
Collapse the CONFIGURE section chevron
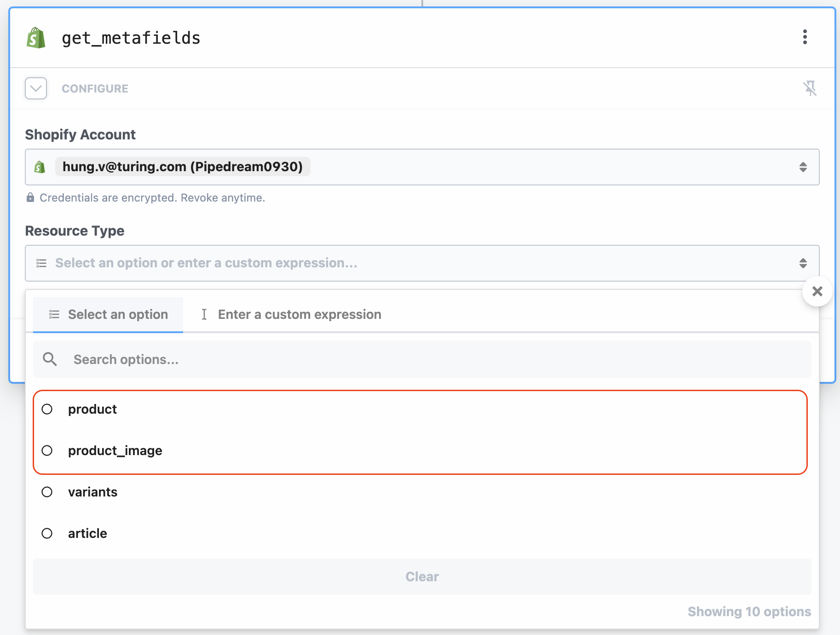pyautogui.click(x=35, y=88)
